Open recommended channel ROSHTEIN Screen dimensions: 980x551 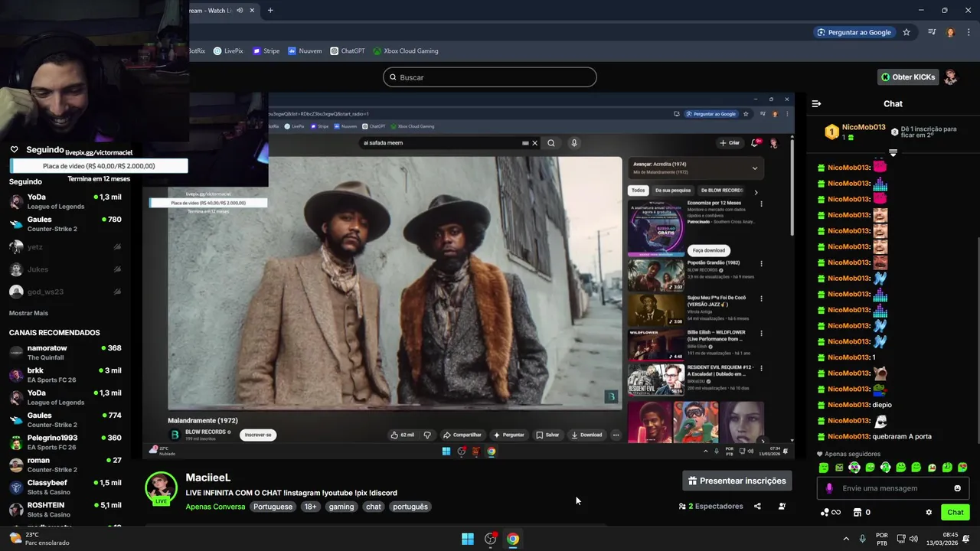65,510
